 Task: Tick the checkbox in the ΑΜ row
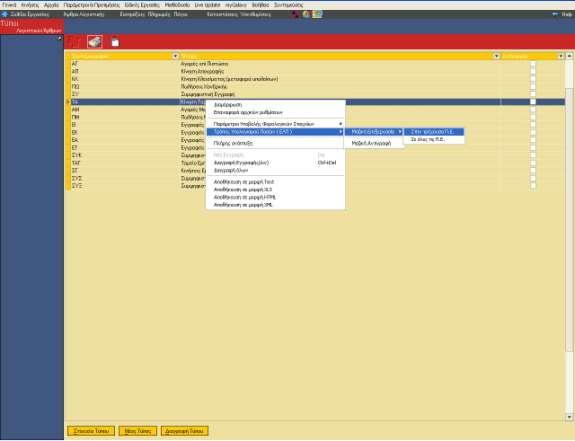[533, 110]
